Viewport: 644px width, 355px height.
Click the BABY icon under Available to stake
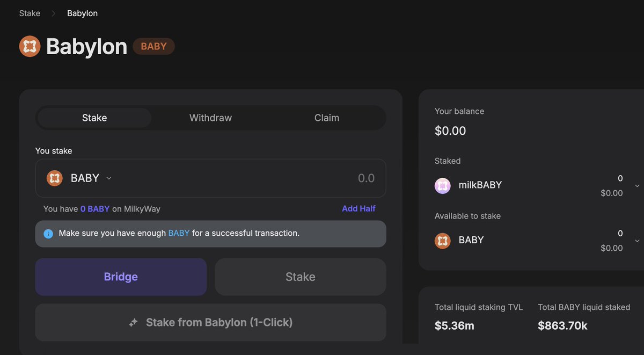(443, 240)
